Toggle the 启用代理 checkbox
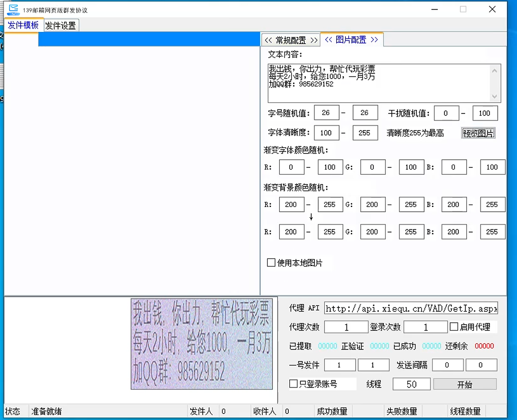517x420 pixels. coord(454,327)
